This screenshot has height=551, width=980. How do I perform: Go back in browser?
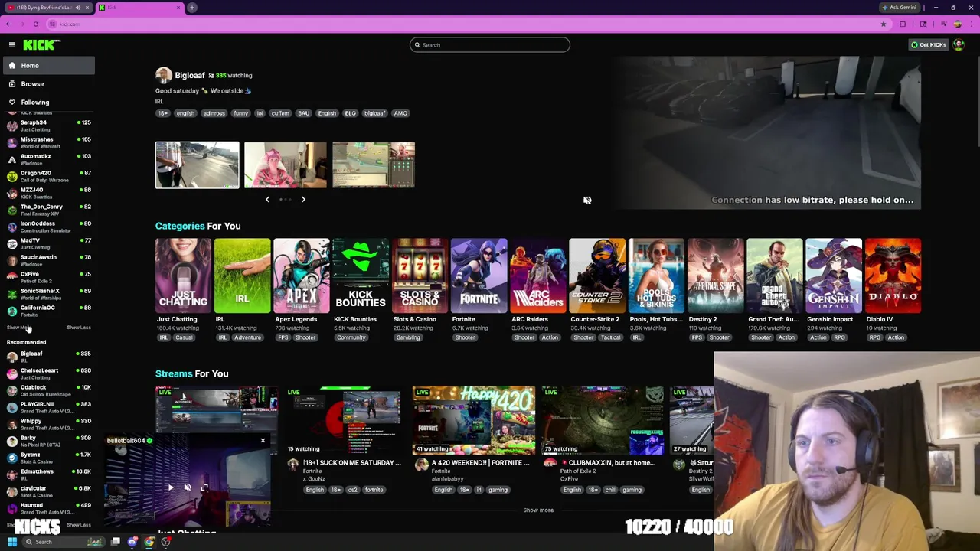click(8, 24)
